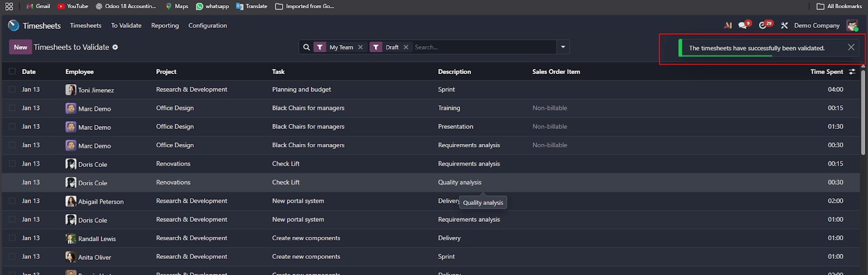Open the user avatar menu
Viewport: 868px width, 275px height.
852,26
